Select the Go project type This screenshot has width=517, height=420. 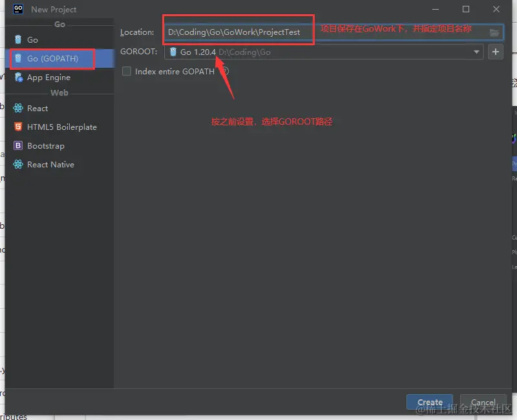(59, 39)
